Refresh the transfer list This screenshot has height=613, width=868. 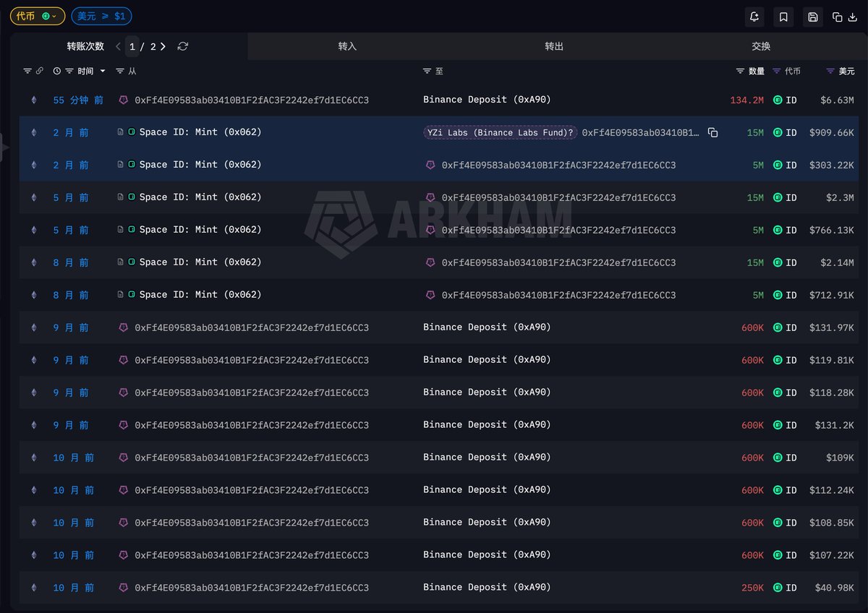(x=183, y=46)
